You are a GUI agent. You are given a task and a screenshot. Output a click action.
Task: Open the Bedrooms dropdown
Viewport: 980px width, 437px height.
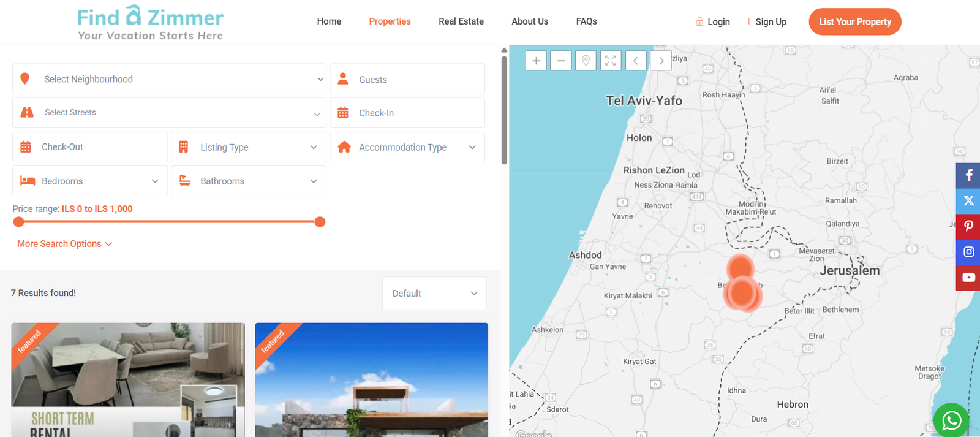pos(90,181)
